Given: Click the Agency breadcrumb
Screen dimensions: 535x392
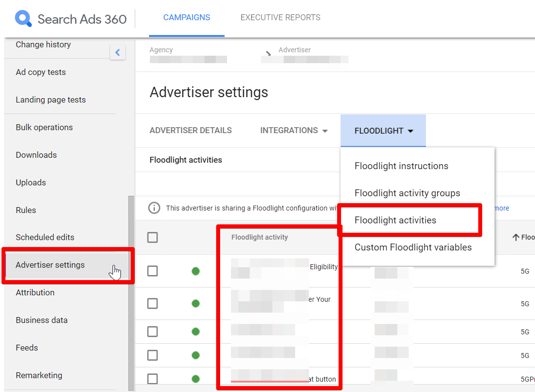Looking at the screenshot, I should click(x=188, y=55).
